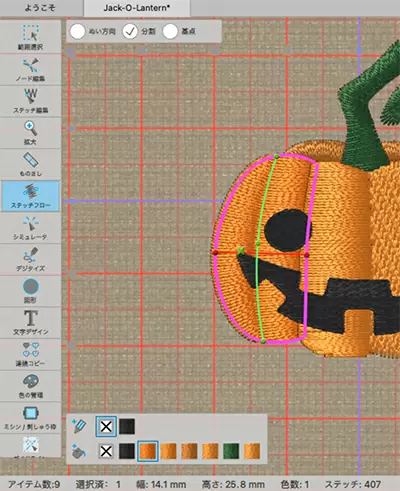Select the ものさし ruler tool
Viewport: 400px width, 491px height.
(30, 165)
